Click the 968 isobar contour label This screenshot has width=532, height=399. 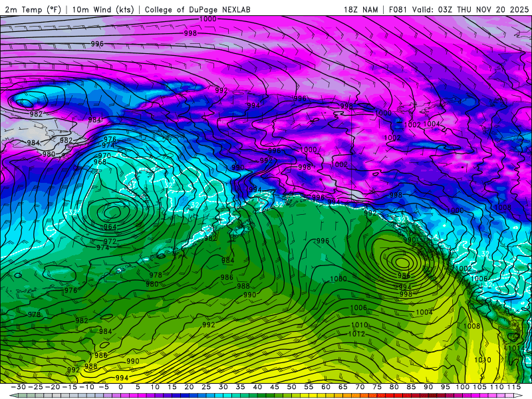click(100, 162)
